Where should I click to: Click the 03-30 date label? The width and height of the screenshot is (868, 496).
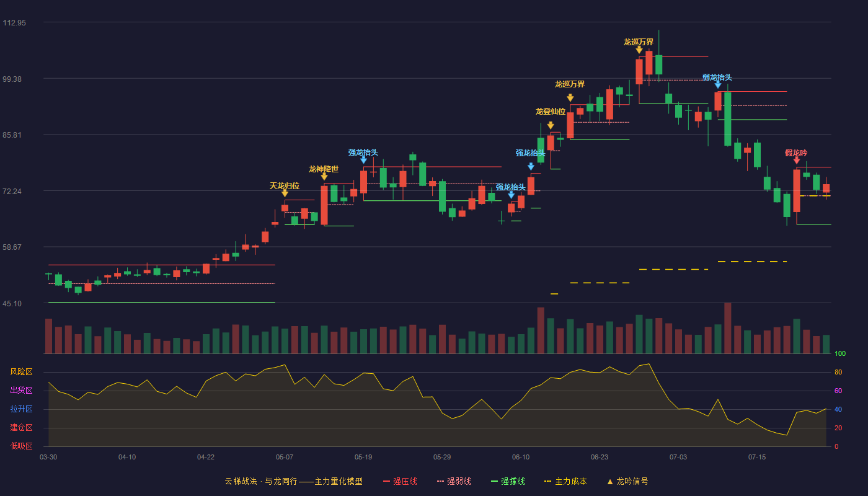[48, 457]
